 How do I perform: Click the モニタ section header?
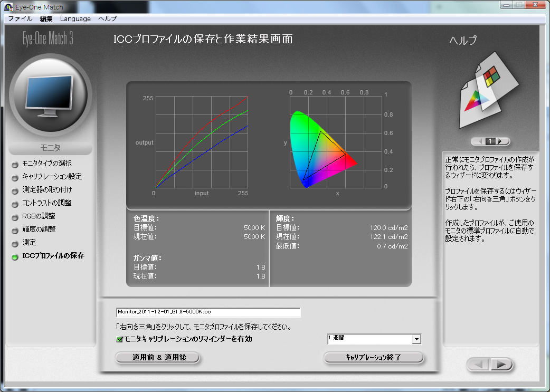pyautogui.click(x=50, y=148)
